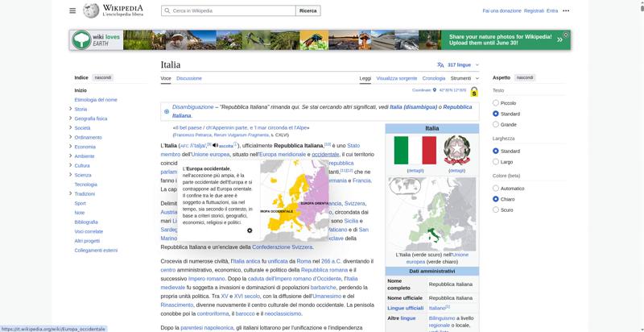Expand the Cultura index section
Screen dimensions: 644x332
coord(71,165)
